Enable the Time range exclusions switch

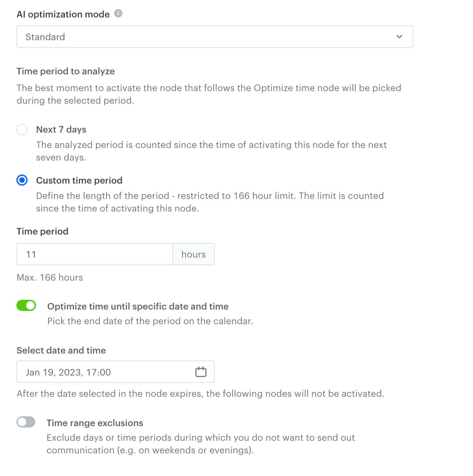pyautogui.click(x=26, y=422)
